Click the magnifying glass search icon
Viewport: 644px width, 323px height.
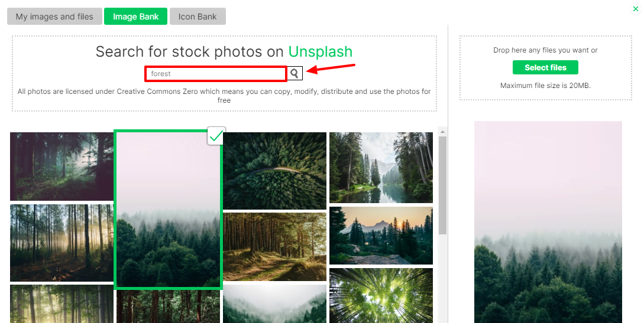point(294,73)
